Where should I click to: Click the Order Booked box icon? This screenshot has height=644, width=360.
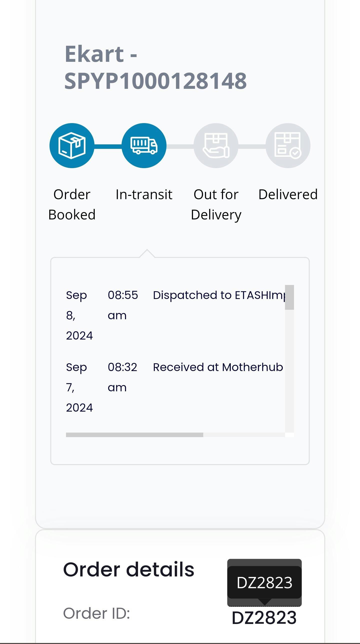click(72, 145)
